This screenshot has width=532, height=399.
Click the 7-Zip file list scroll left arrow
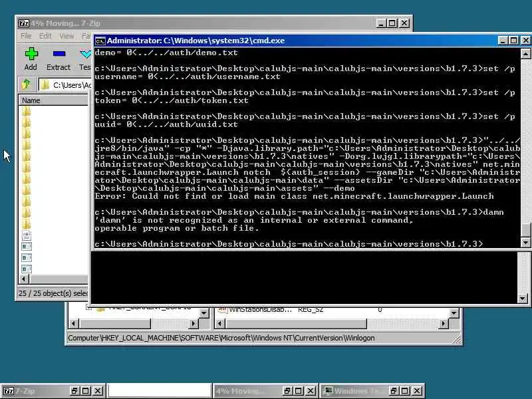(24, 279)
